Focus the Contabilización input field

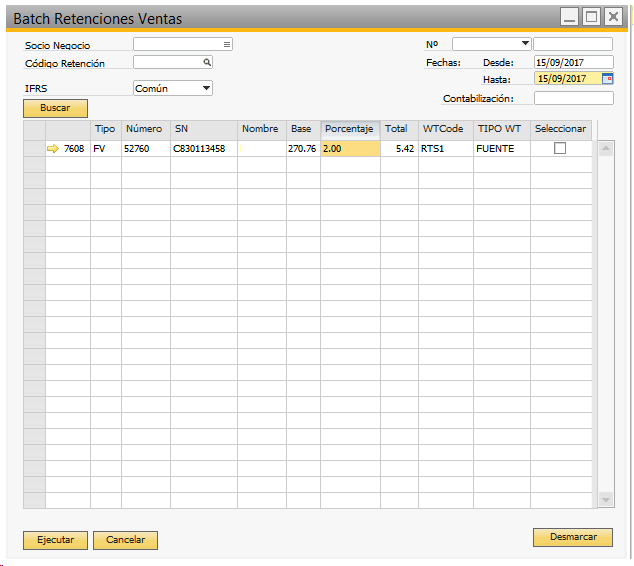point(573,98)
